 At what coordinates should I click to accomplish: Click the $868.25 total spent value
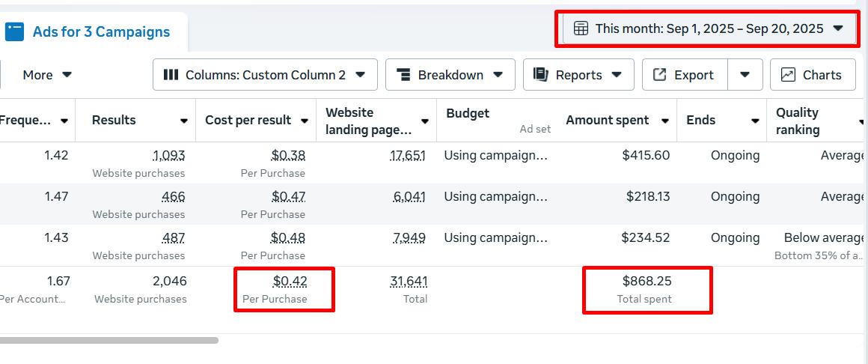click(x=647, y=282)
